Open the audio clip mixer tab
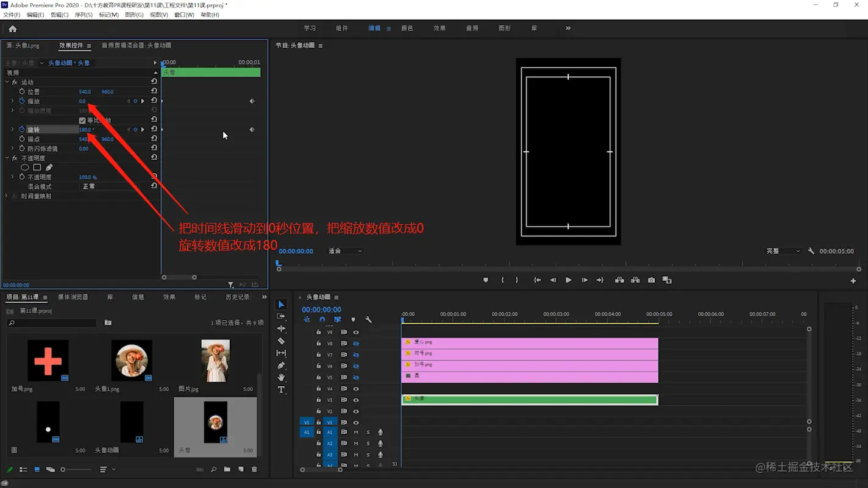Screen dimensions: 868x488 click(137, 46)
